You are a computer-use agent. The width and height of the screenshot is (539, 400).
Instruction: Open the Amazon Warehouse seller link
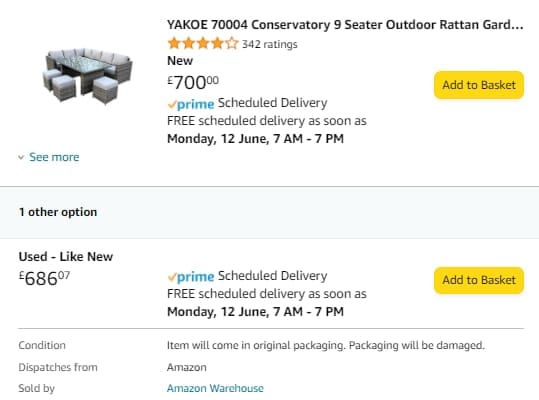pos(215,388)
